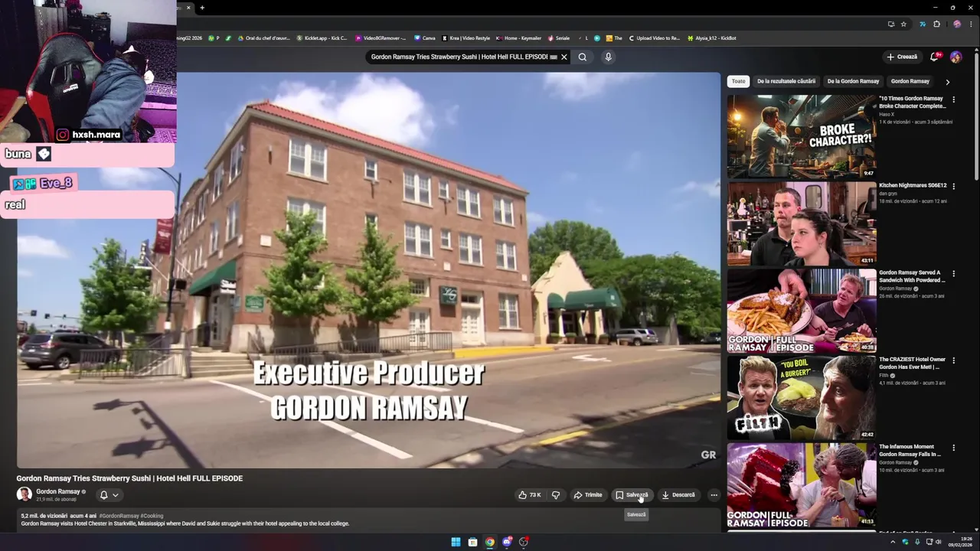Open the "Home - Keymailer" bookmark
The height and width of the screenshot is (551, 980).
(518, 37)
